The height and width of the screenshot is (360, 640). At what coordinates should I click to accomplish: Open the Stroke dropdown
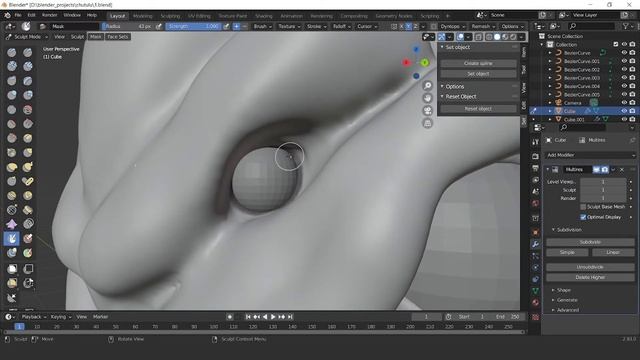[x=316, y=26]
